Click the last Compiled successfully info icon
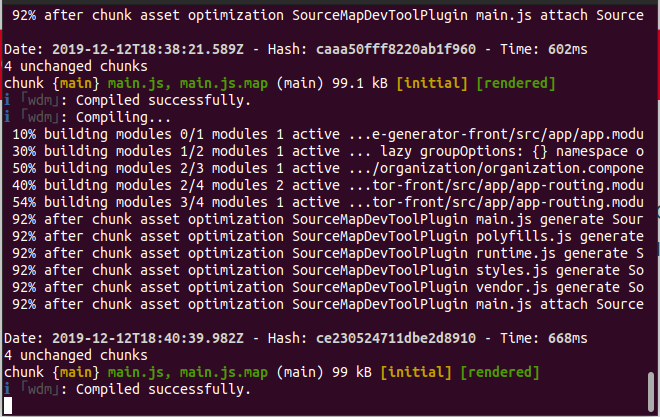 pyautogui.click(x=7, y=389)
